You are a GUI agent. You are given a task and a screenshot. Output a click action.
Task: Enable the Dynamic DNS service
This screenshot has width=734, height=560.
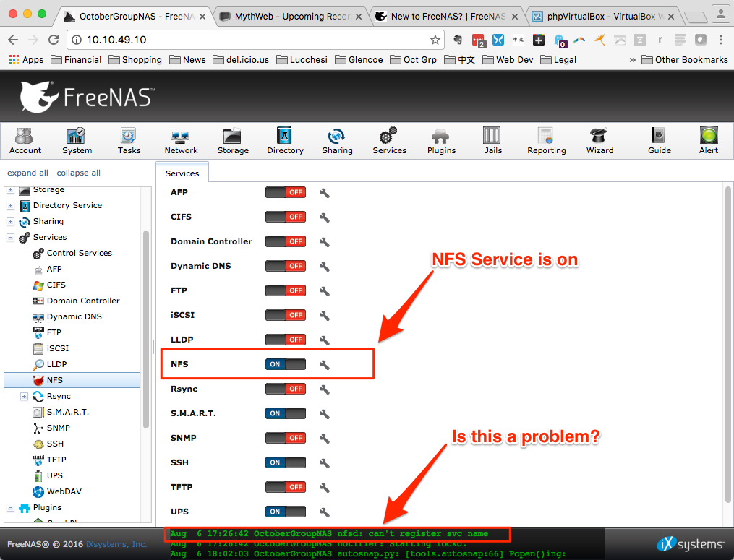(x=286, y=266)
